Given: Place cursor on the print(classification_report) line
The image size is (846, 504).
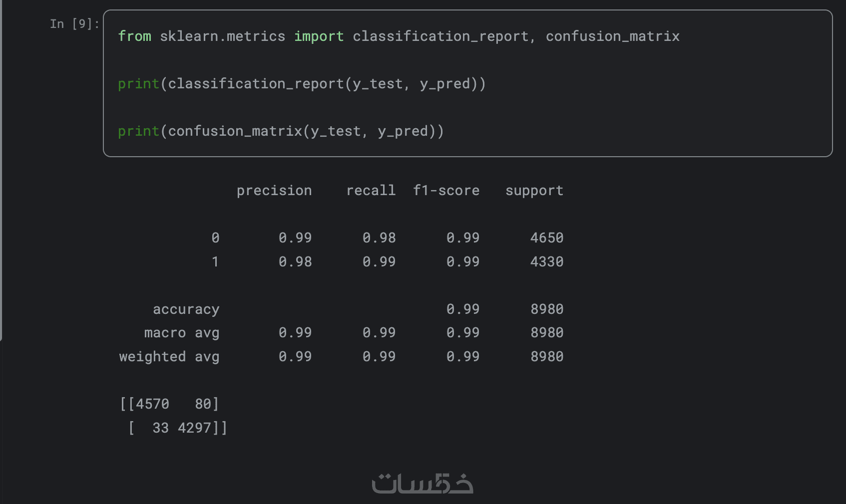Looking at the screenshot, I should (x=302, y=84).
